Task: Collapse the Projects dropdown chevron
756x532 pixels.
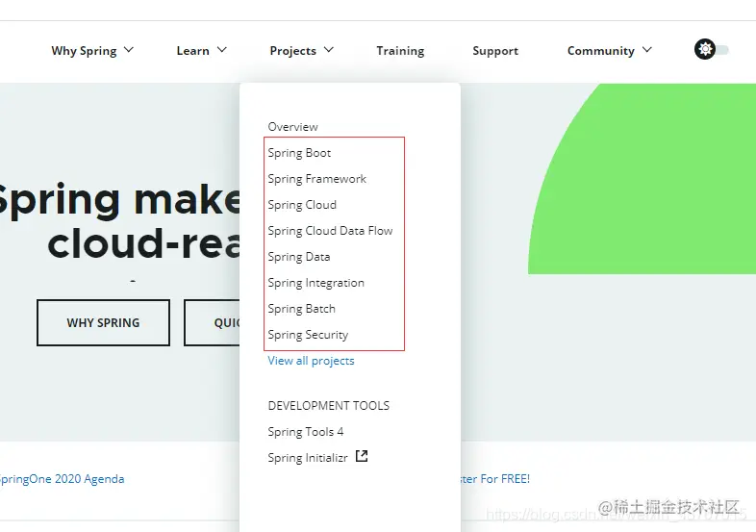Action: [329, 50]
